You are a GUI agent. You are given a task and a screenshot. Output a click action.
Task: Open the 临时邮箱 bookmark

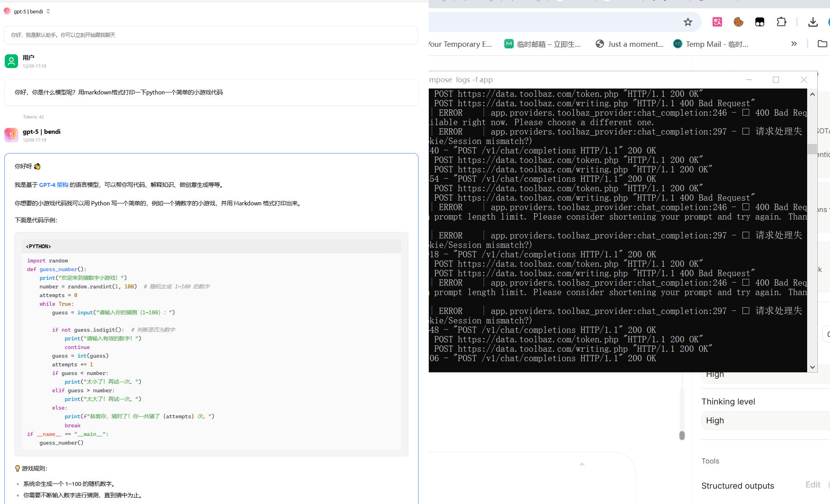tap(543, 44)
